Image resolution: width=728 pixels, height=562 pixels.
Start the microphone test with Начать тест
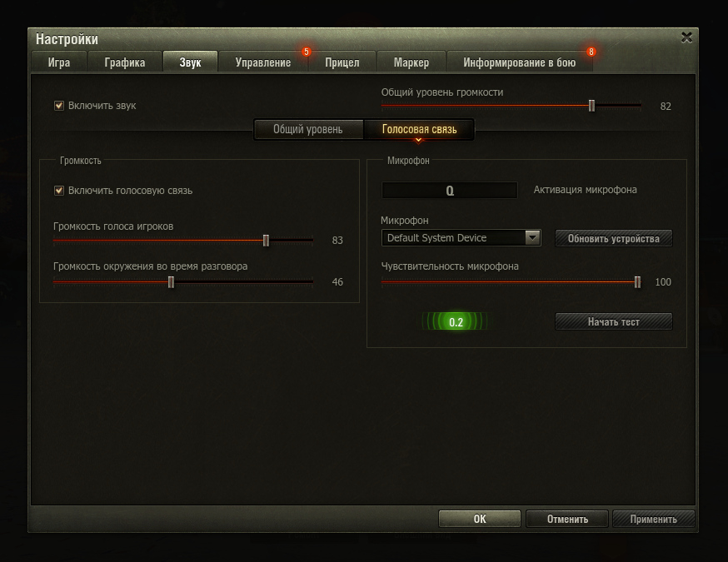pos(613,321)
